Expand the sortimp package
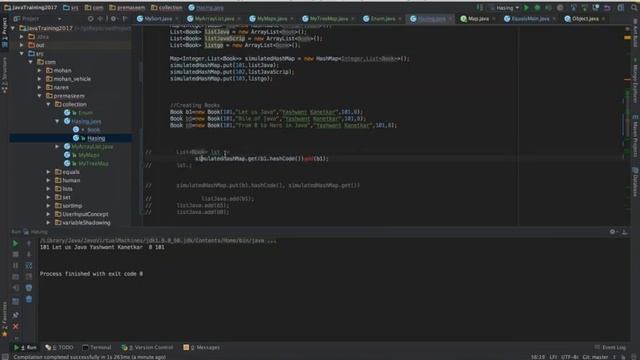 click(49, 206)
